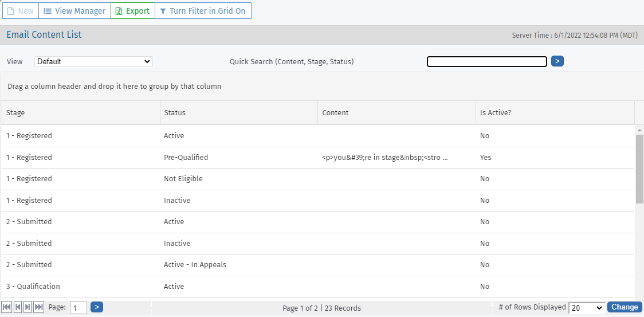
Task: Go to the first page of records
Action: [7, 307]
